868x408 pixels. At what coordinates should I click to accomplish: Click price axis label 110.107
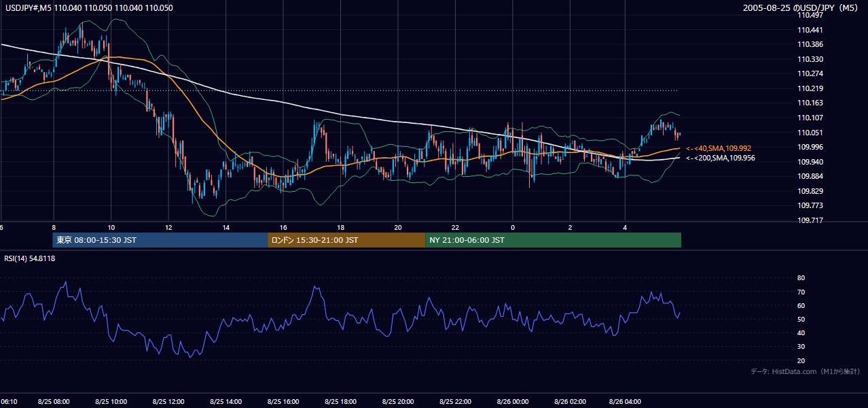pos(810,118)
